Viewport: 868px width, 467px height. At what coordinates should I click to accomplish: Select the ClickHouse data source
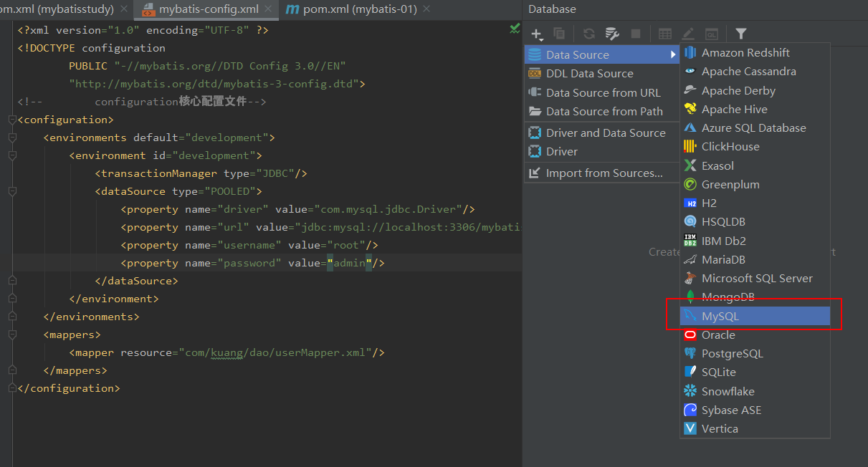(755, 146)
